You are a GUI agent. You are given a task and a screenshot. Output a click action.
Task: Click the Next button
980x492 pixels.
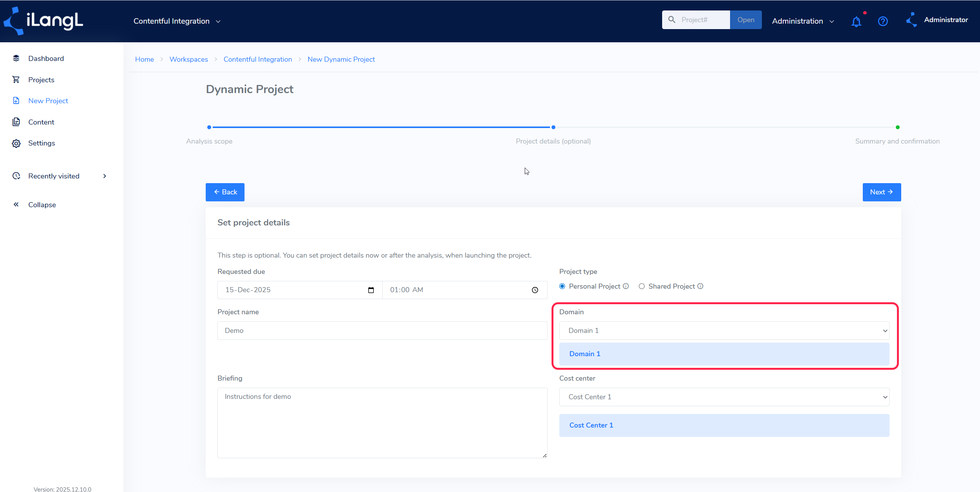point(881,192)
